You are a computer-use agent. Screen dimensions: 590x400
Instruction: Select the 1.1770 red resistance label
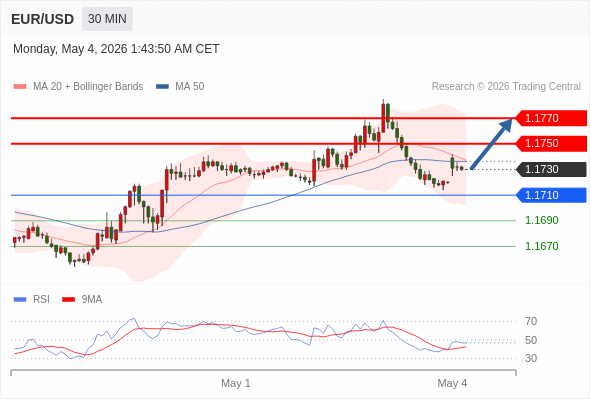pyautogui.click(x=551, y=118)
